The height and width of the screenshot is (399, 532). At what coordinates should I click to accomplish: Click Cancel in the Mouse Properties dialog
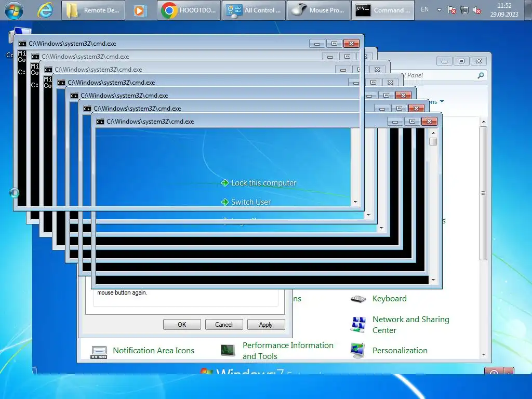tap(224, 325)
